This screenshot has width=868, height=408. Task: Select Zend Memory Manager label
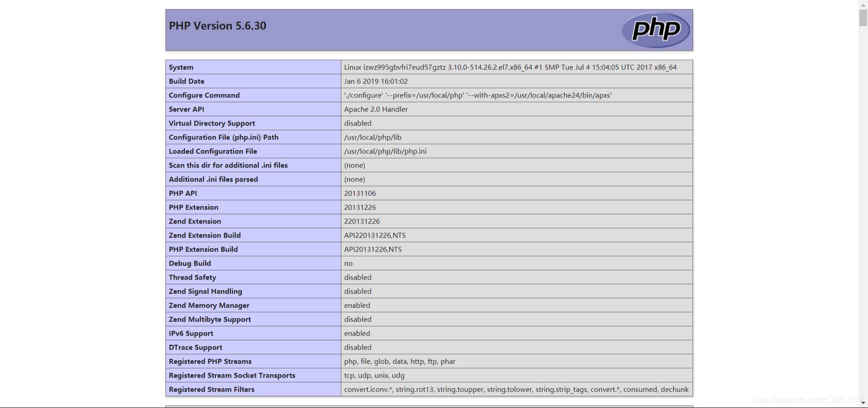[x=209, y=305]
